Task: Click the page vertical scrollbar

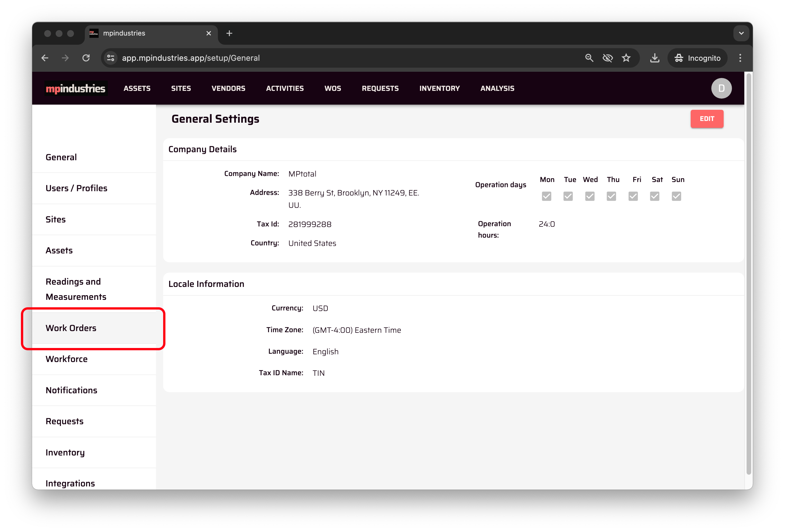Action: click(x=748, y=274)
